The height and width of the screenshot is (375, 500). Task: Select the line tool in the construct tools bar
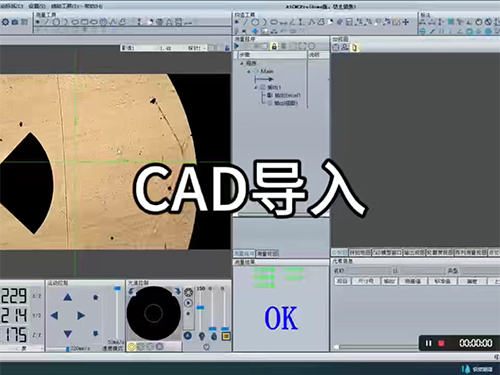click(x=246, y=22)
